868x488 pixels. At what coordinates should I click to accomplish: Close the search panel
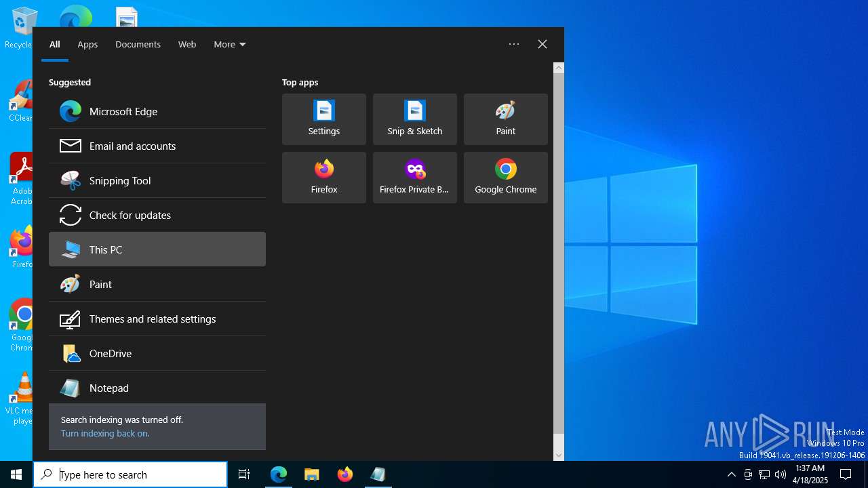tap(542, 44)
